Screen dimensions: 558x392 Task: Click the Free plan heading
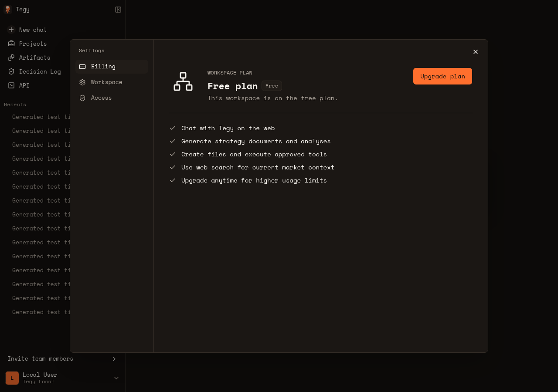pyautogui.click(x=233, y=86)
